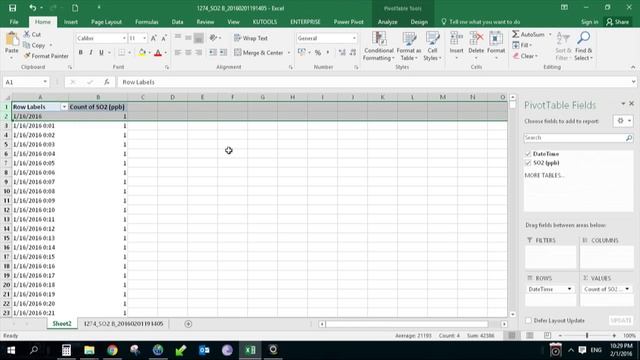Viewport: 640px width, 360px height.
Task: Open the Formulas ribbon tab
Action: click(x=147, y=22)
